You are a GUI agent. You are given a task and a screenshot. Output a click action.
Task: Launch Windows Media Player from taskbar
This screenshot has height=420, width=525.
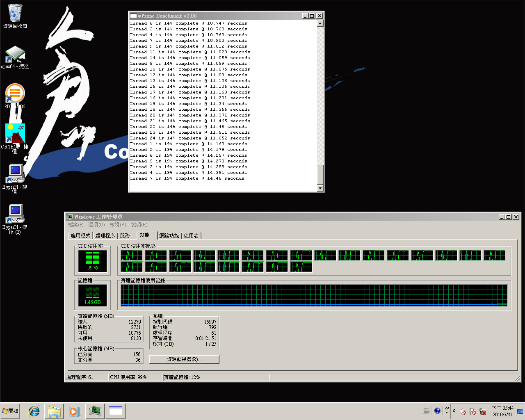pos(74,411)
